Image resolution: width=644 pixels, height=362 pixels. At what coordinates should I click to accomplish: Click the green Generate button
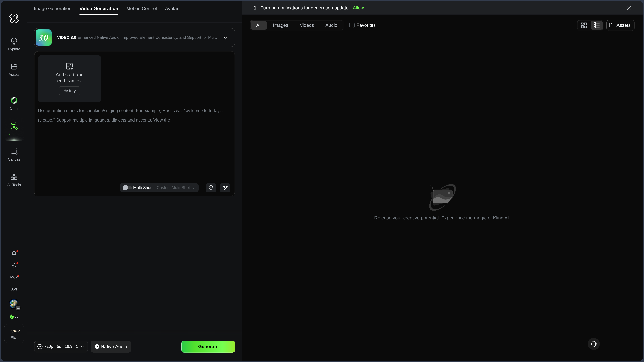(208, 347)
